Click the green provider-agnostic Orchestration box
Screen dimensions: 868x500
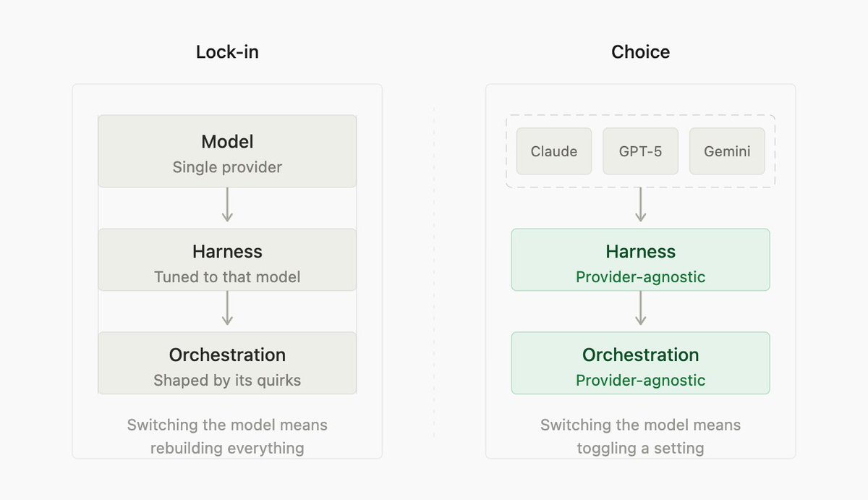tap(640, 363)
